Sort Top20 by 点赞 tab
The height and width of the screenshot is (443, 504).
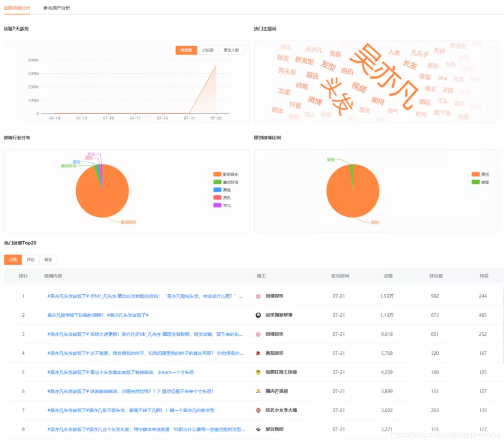(13, 260)
